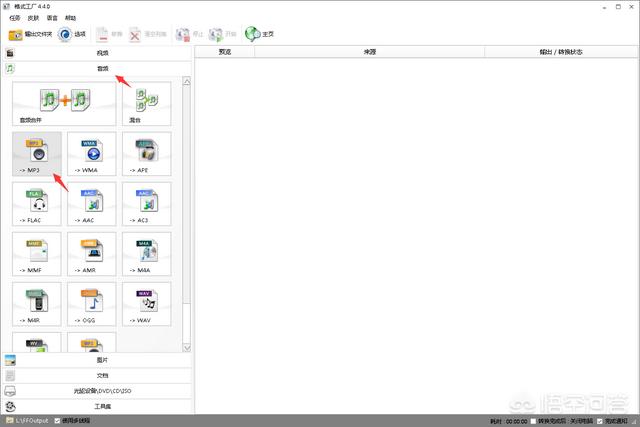Open the Skin (皮肤) menu
Image resolution: width=640 pixels, height=427 pixels.
(33, 18)
